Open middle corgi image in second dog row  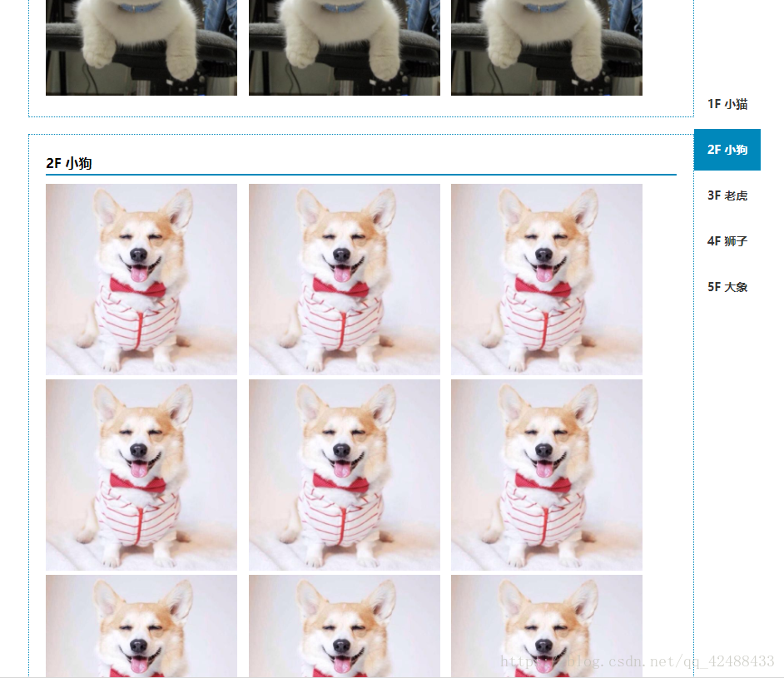pyautogui.click(x=345, y=475)
